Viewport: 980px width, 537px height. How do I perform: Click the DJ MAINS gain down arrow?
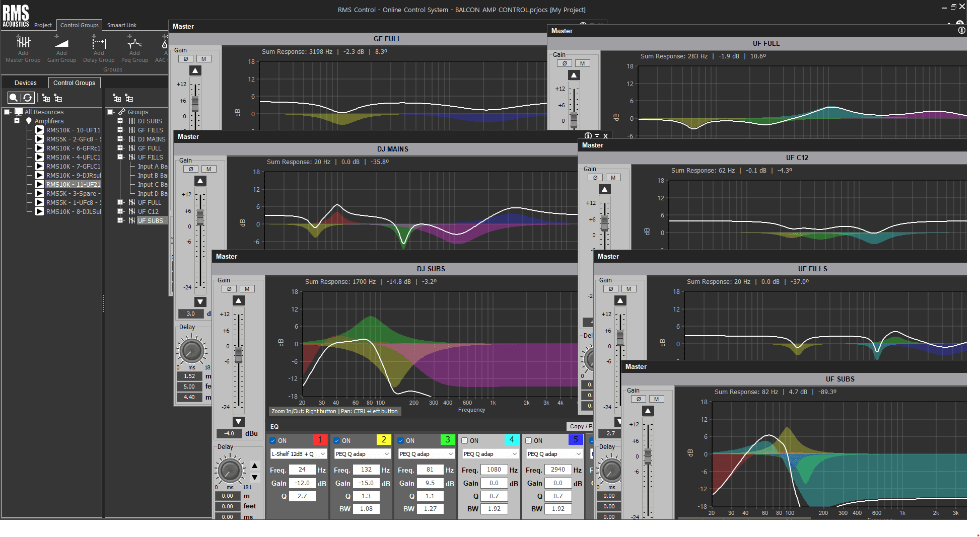(200, 301)
